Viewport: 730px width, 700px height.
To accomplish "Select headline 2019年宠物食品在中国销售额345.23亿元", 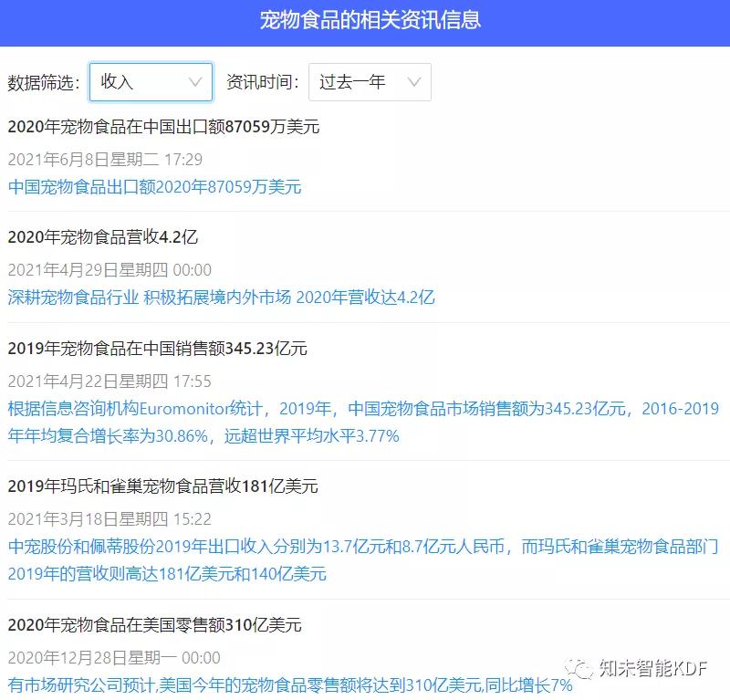I will click(157, 349).
